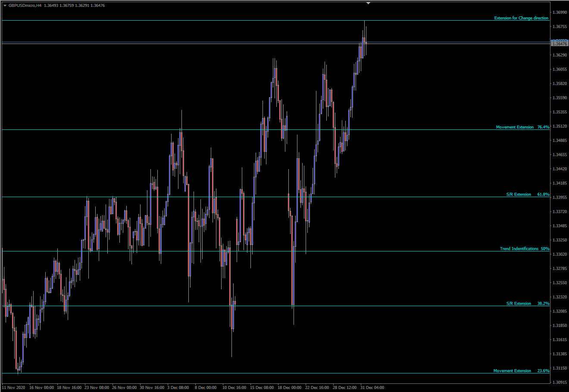Click the 1.35120 price axis label
Viewport: 569px width, 392px height.
tap(559, 126)
